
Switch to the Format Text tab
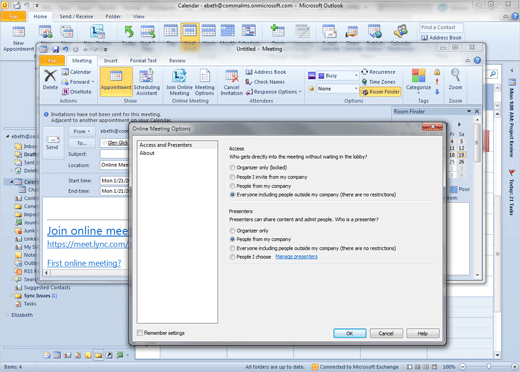pos(143,60)
